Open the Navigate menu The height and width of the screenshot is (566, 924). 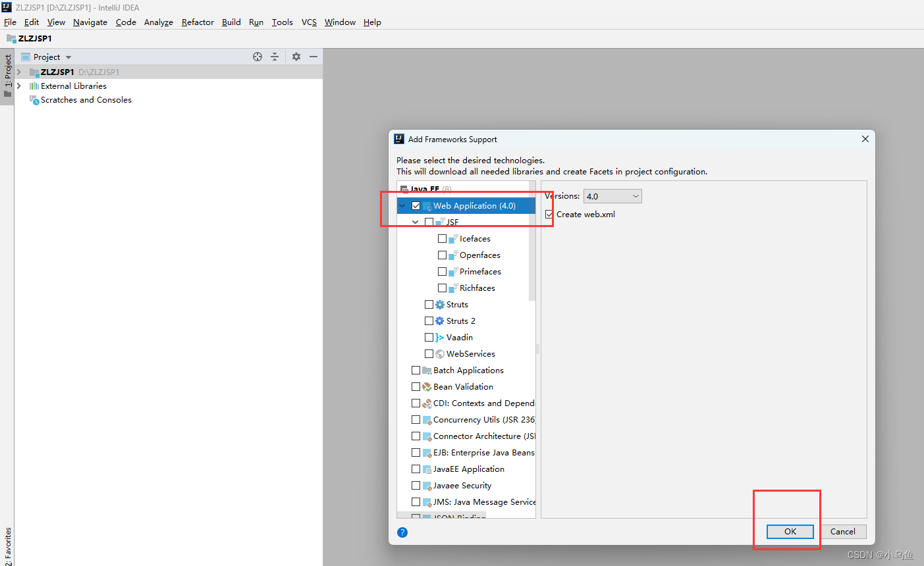pos(90,22)
